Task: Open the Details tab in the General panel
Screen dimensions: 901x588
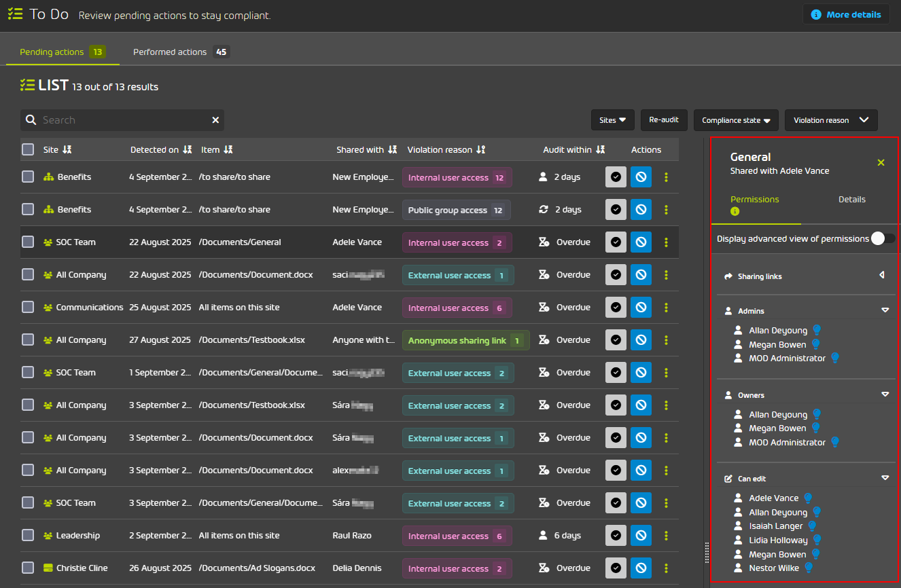Action: 852,199
